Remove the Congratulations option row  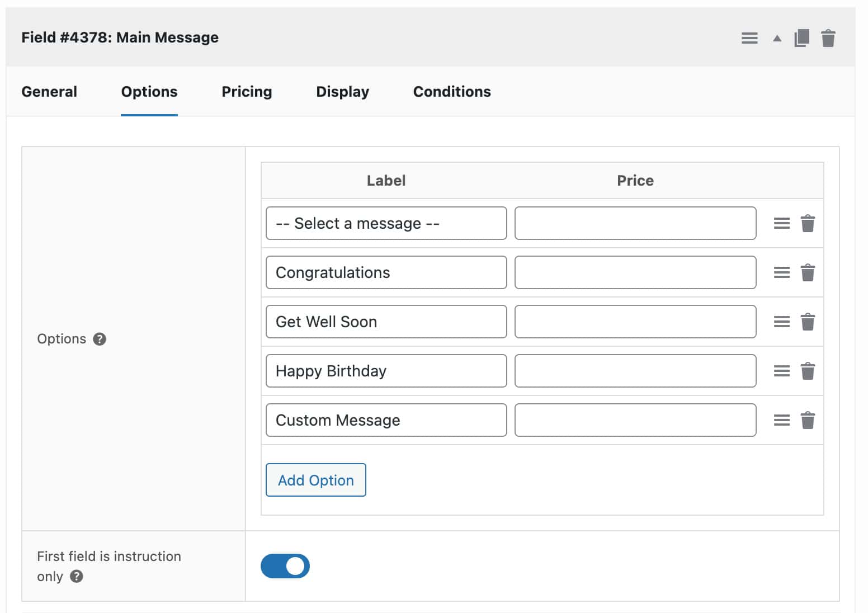(x=807, y=272)
